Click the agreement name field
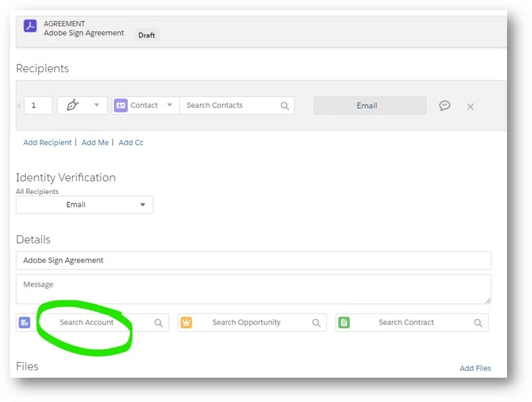Viewport: 532px width, 402px height. [253, 260]
